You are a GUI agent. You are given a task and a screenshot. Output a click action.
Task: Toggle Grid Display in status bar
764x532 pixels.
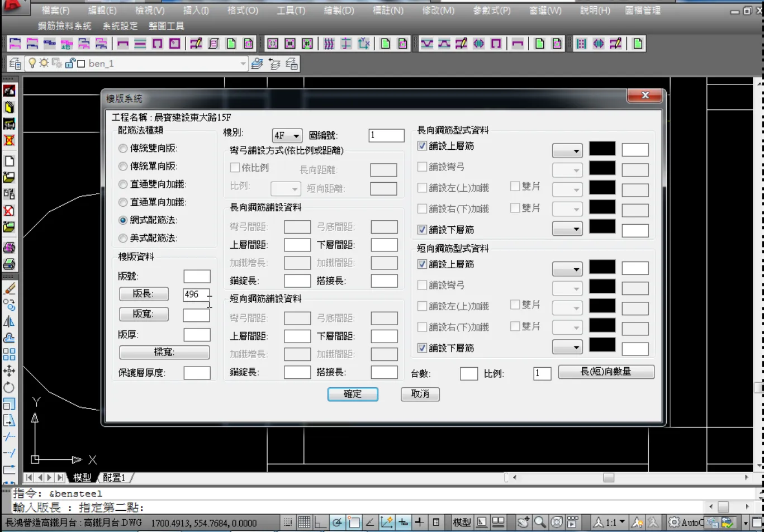(x=304, y=522)
